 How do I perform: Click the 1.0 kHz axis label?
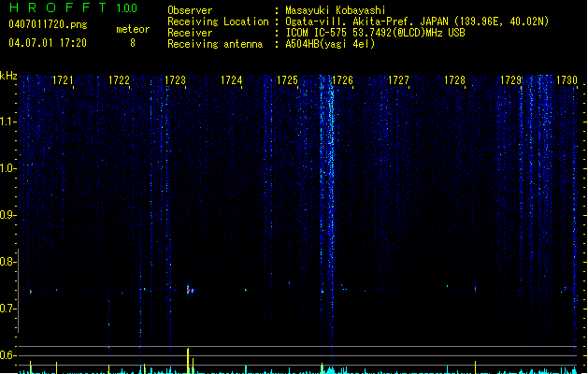tap(7, 168)
